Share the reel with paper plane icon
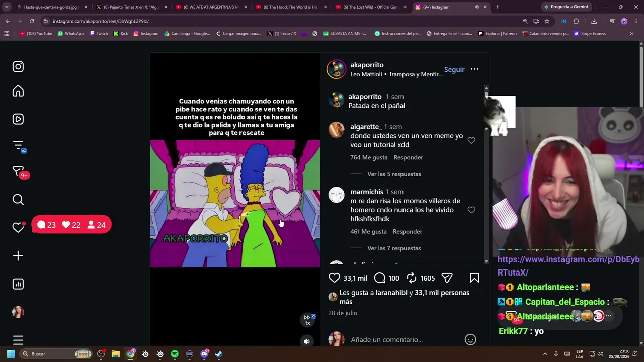 pyautogui.click(x=447, y=278)
